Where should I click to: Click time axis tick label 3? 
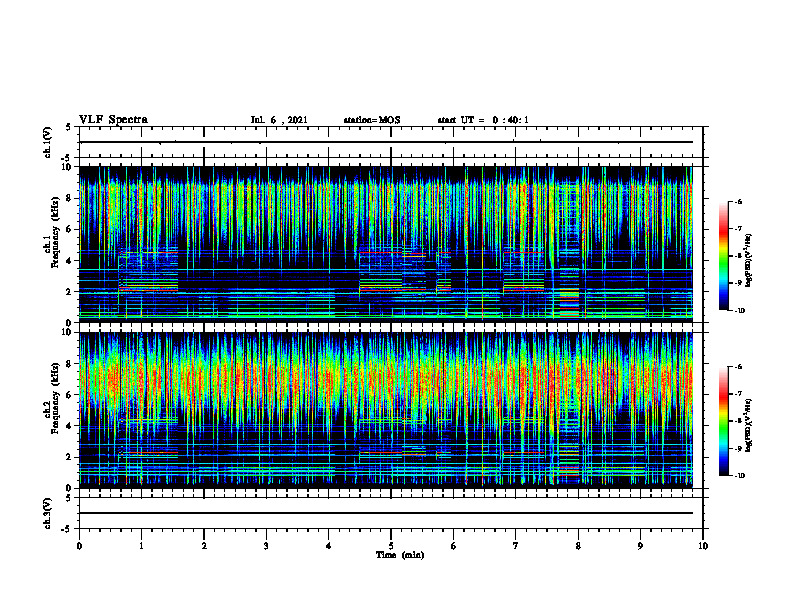(x=266, y=546)
